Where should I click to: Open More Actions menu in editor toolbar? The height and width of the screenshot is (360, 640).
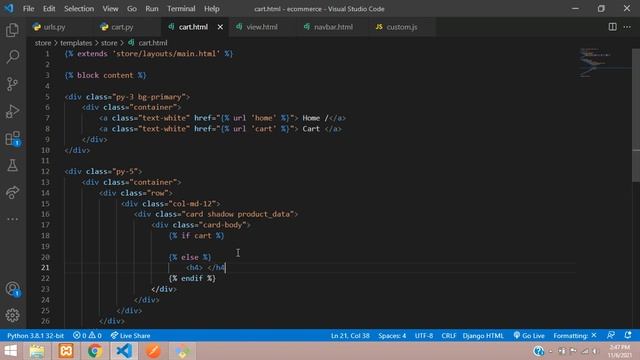click(x=627, y=27)
